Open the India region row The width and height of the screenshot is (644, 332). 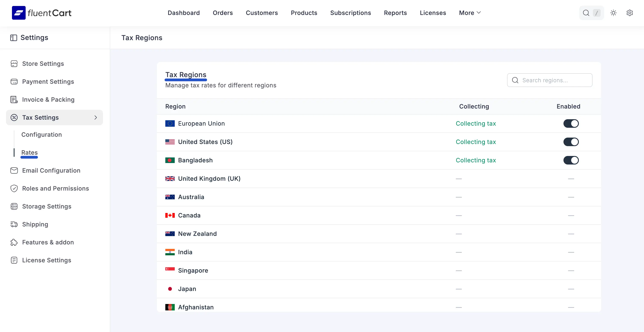point(379,252)
